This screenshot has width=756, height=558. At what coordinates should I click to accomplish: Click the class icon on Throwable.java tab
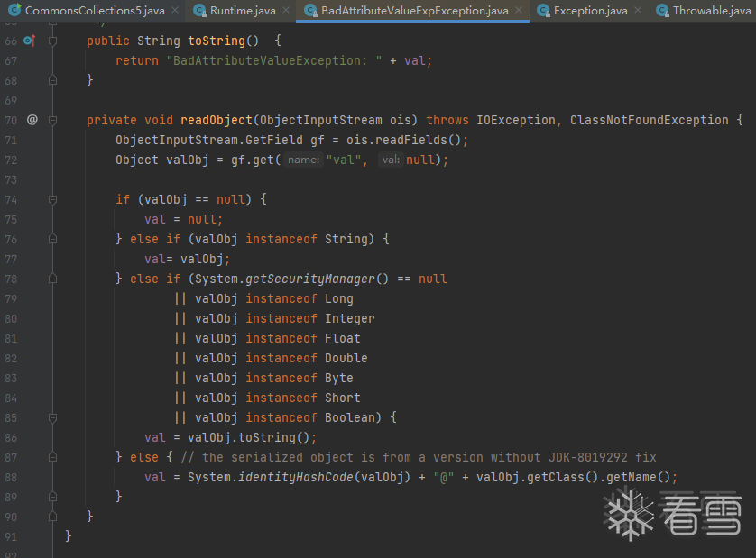click(663, 10)
